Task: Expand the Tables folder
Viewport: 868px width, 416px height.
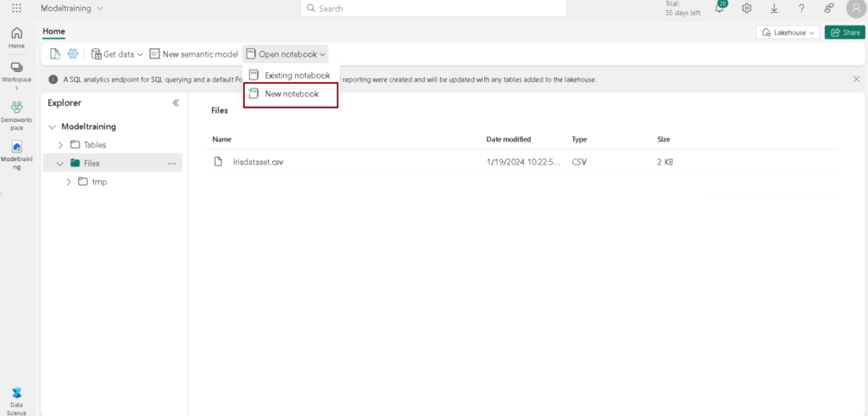Action: (60, 145)
